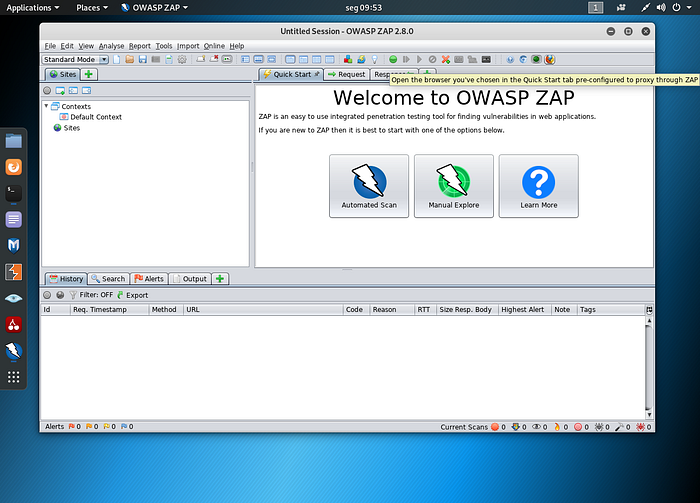Show all applications grid in dock
The height and width of the screenshot is (503, 700).
coord(13,377)
